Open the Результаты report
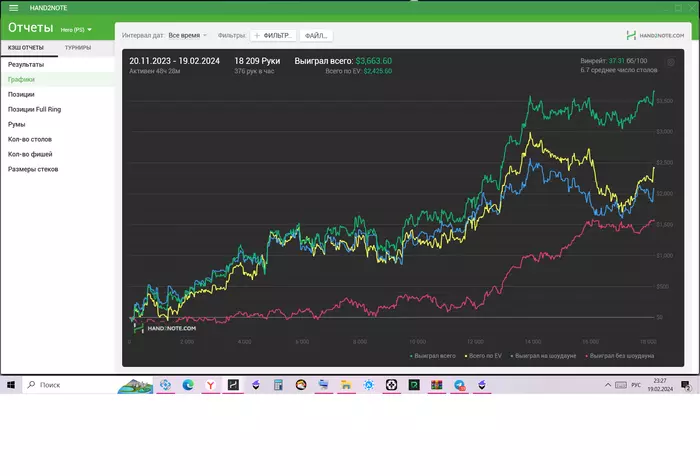Image resolution: width=700 pixels, height=476 pixels. click(58, 64)
